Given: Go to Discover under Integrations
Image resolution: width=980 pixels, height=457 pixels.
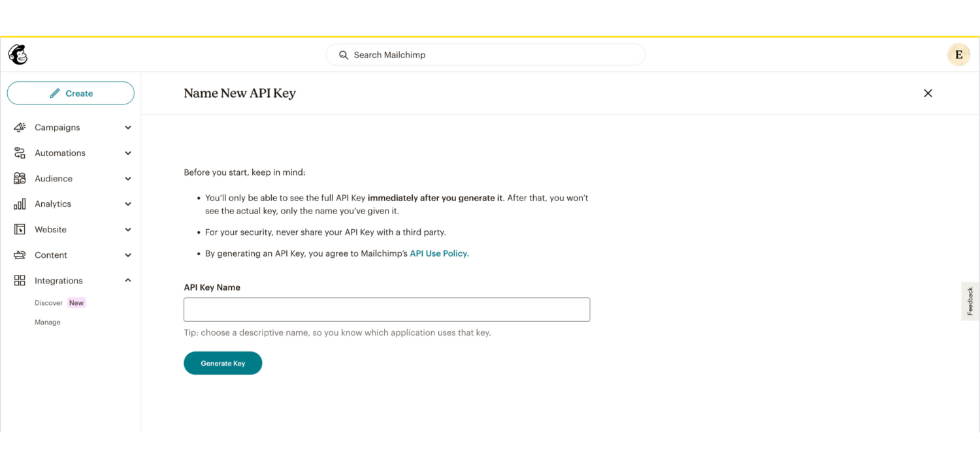Looking at the screenshot, I should click(x=48, y=303).
